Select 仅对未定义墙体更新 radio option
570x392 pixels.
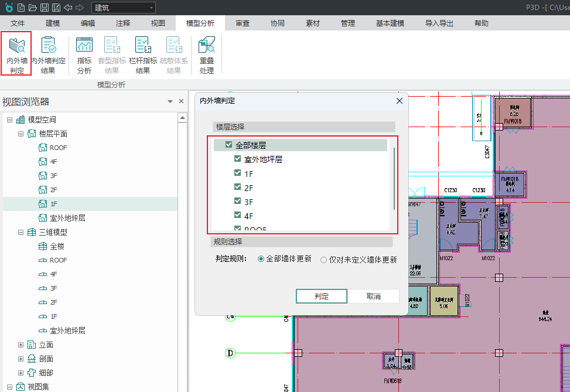[324, 260]
